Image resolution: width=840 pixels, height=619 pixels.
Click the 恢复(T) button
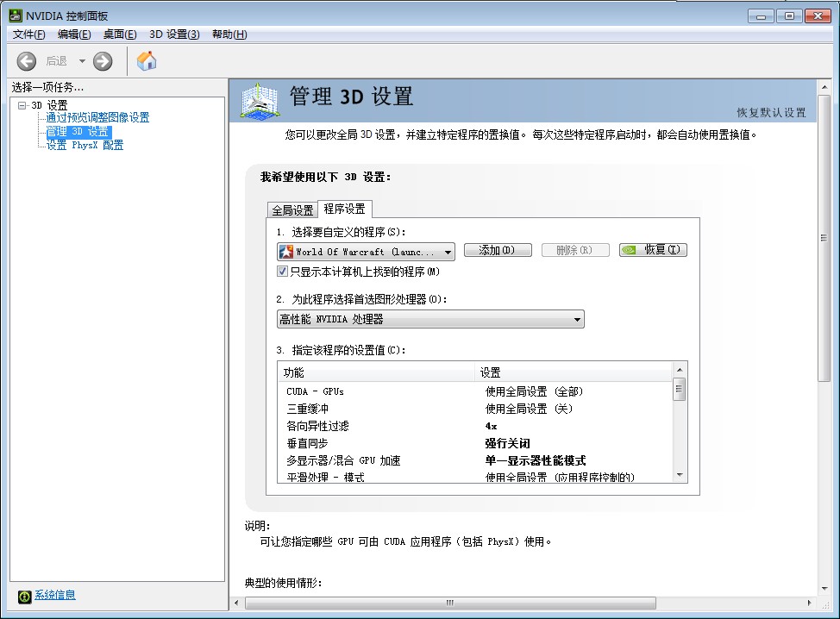pos(653,250)
